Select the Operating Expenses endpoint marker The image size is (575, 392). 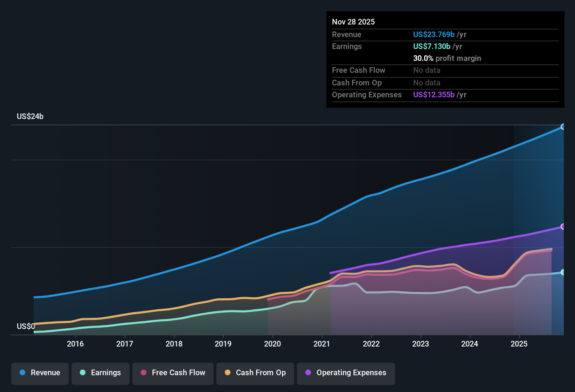[x=563, y=227]
